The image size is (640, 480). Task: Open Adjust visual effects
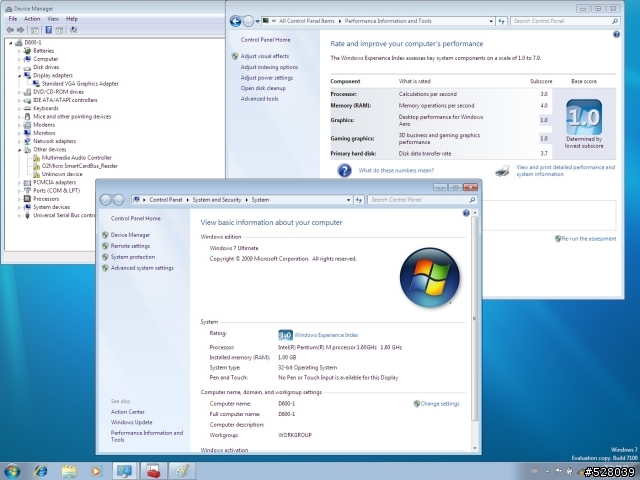click(x=264, y=56)
